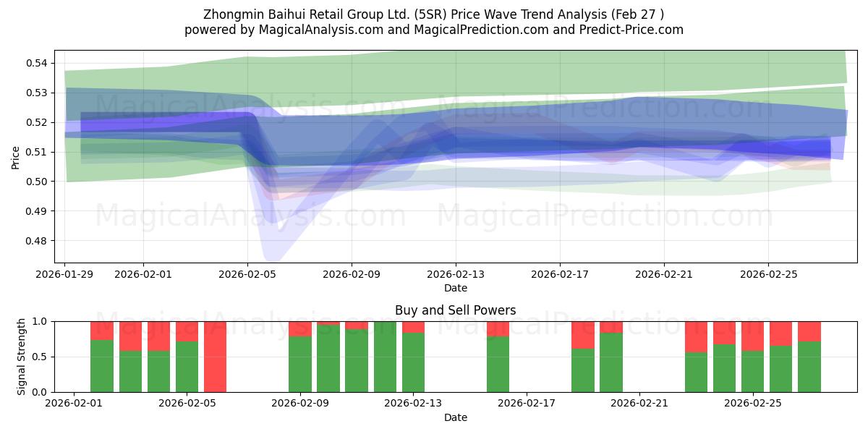Click the 2026-02-17 label under price chart
The image size is (868, 434).
point(560,274)
